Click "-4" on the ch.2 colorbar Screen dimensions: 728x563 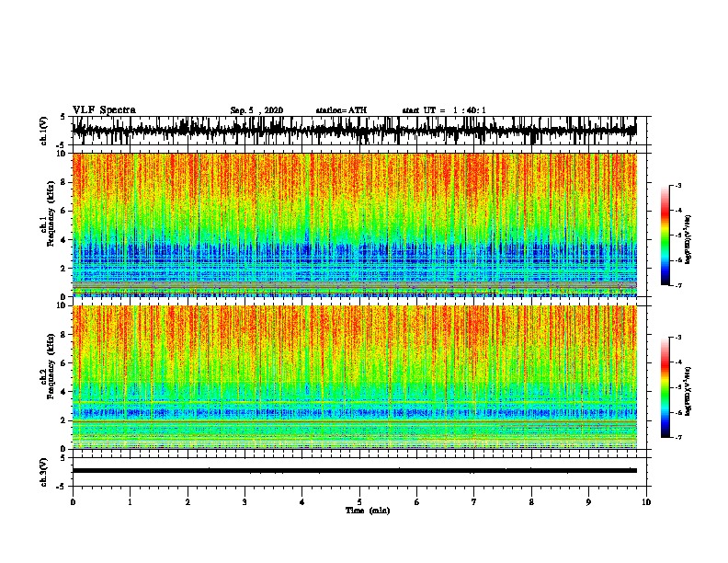(678, 362)
